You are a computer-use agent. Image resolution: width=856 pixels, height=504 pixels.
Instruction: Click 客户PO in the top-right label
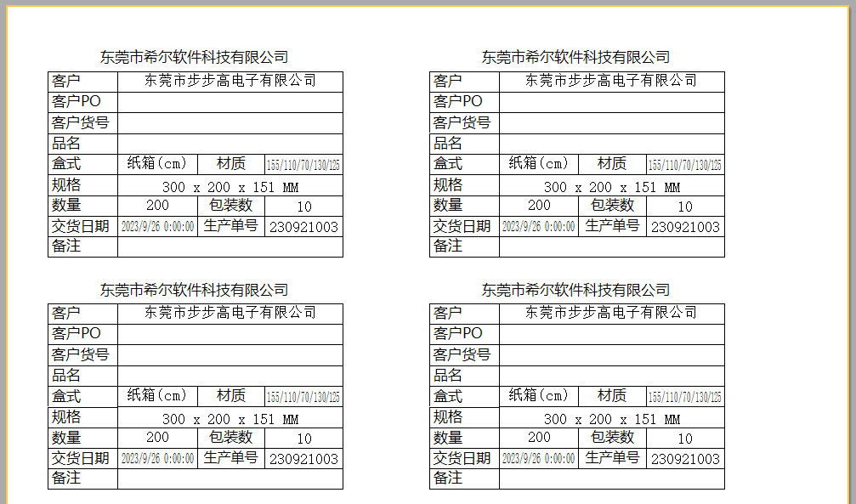(x=458, y=101)
